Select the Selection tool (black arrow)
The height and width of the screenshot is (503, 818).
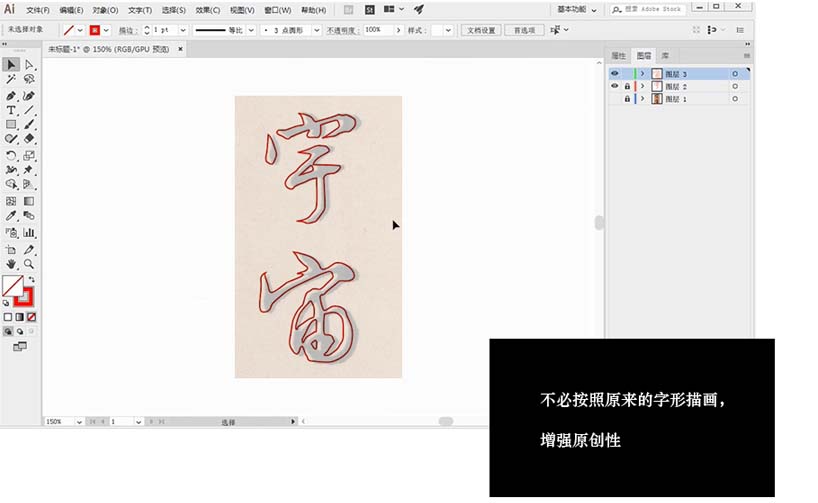pyautogui.click(x=11, y=65)
